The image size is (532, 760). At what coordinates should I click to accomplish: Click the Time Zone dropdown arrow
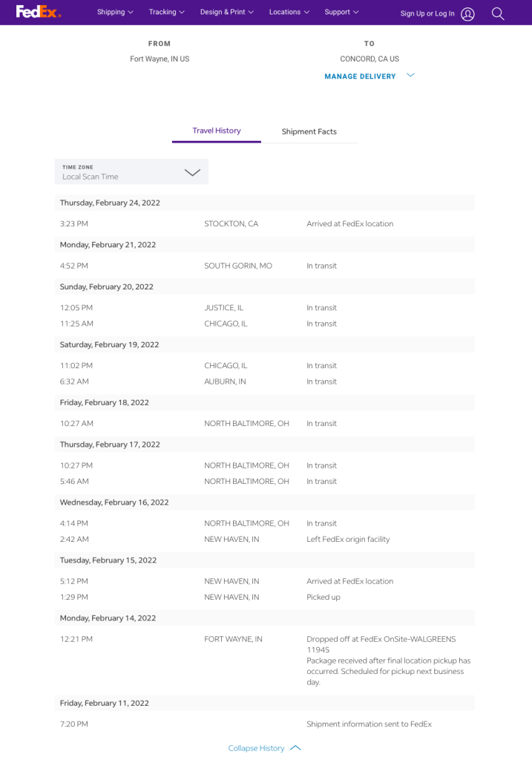point(192,172)
